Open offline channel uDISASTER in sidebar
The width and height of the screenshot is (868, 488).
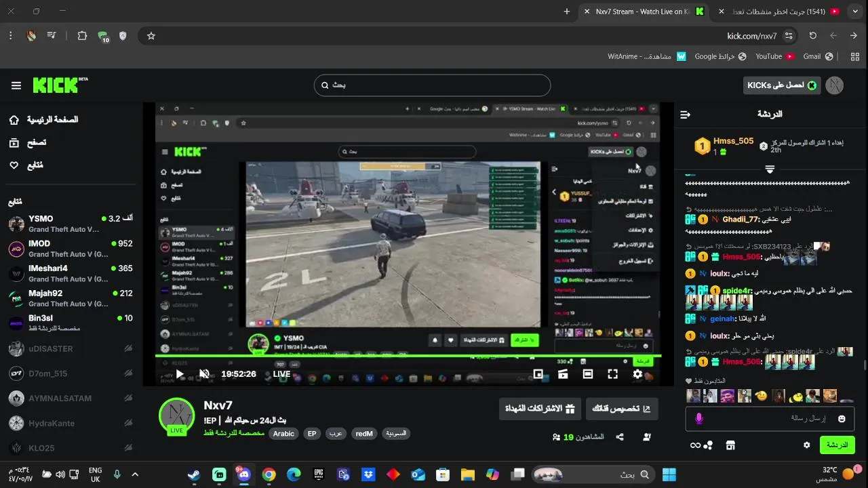click(71, 348)
